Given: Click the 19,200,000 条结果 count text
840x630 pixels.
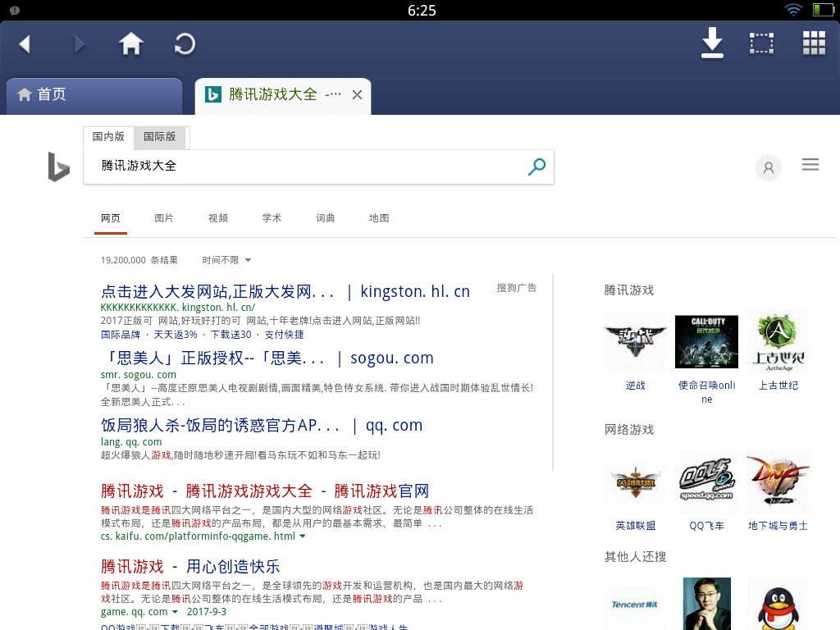Looking at the screenshot, I should tap(139, 260).
